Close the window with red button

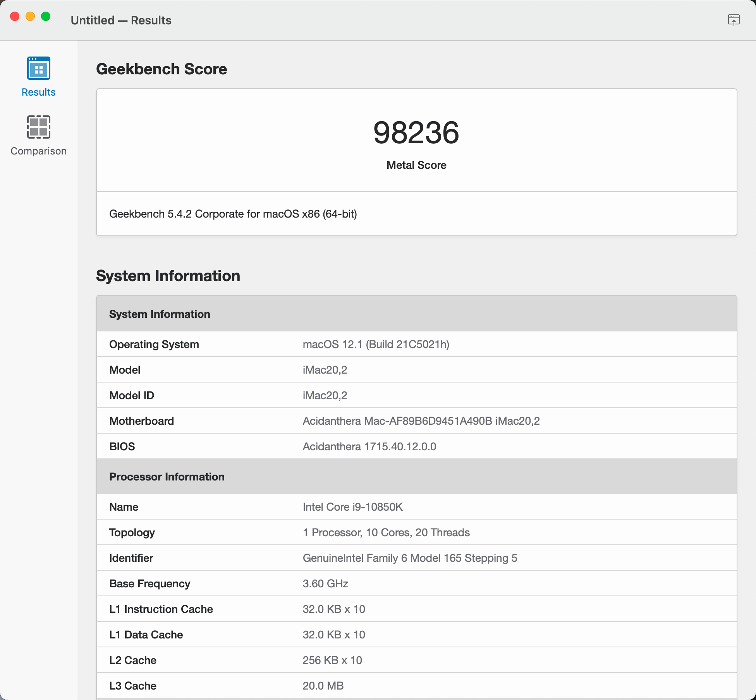pos(15,16)
